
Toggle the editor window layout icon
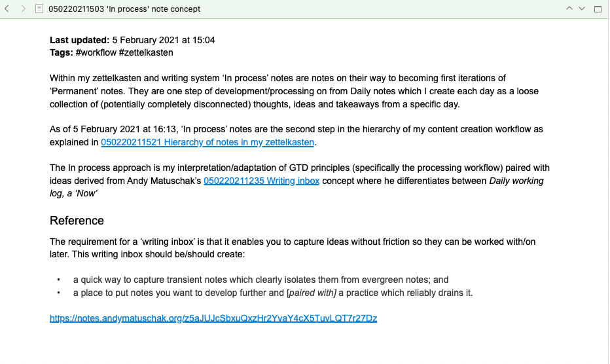click(598, 9)
